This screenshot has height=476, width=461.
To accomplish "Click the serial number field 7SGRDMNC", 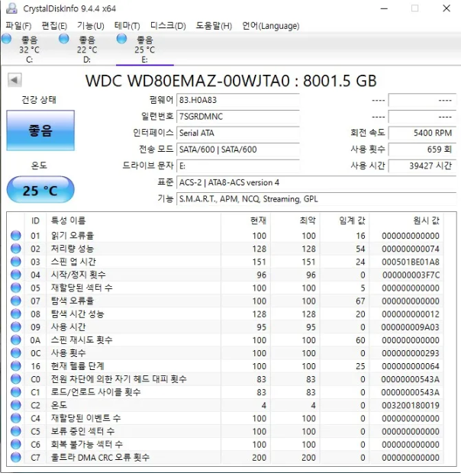I will (x=238, y=116).
